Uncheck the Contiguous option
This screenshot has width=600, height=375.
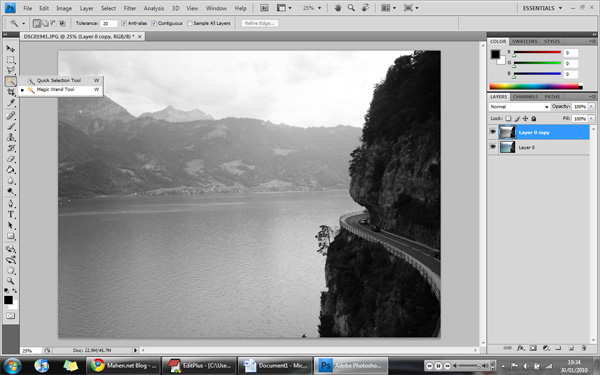click(x=154, y=23)
